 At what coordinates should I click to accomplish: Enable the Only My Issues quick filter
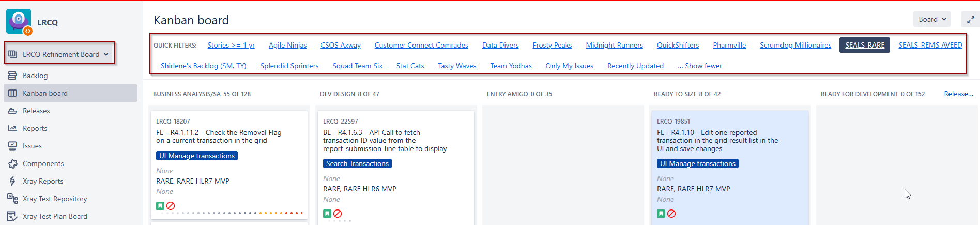coord(569,66)
